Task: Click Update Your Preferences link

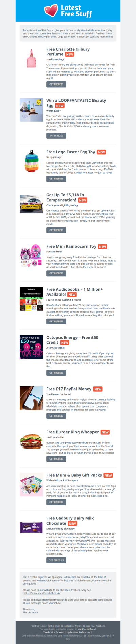Action: (x=79, y=632)
